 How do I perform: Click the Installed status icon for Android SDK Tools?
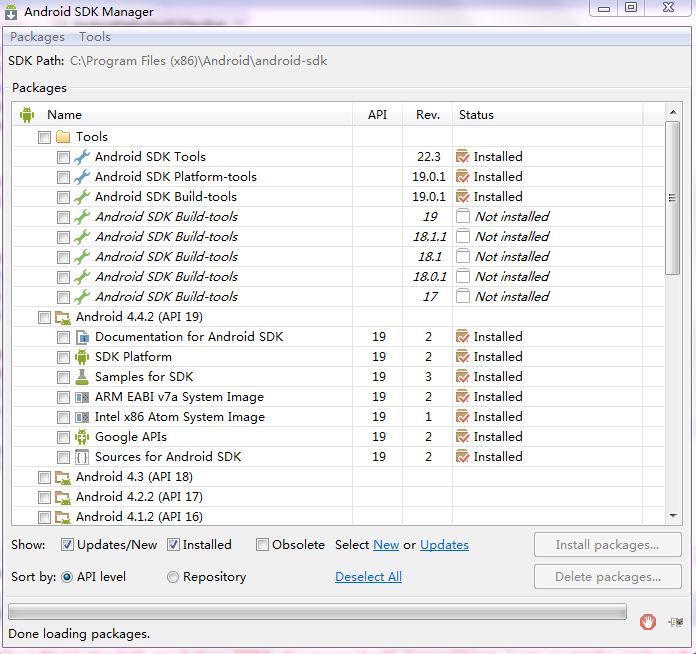(x=463, y=157)
